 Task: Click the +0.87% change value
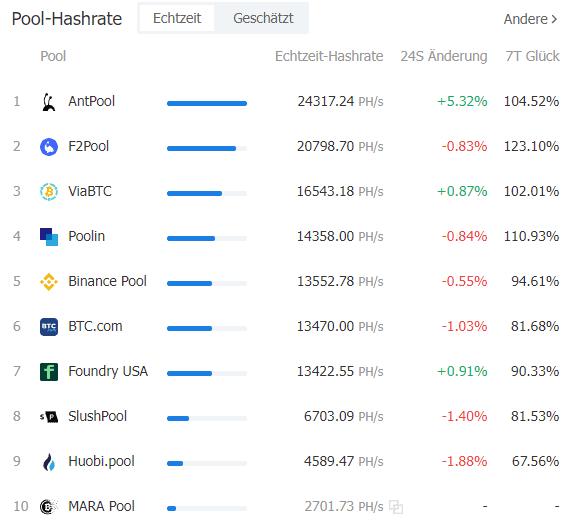[x=462, y=191]
